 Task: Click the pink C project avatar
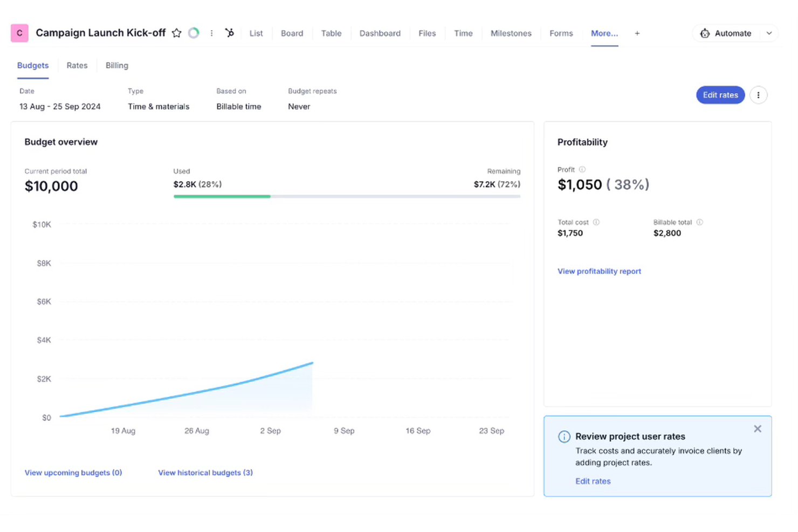(x=19, y=33)
